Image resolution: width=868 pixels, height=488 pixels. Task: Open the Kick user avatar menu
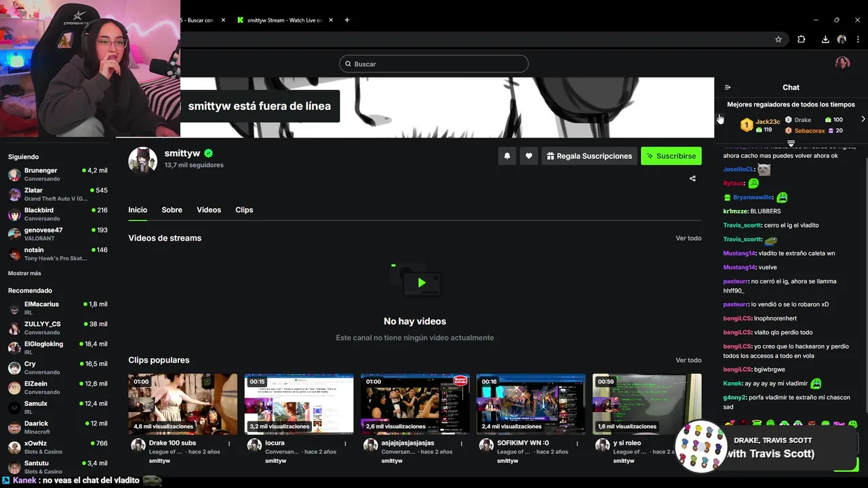842,63
